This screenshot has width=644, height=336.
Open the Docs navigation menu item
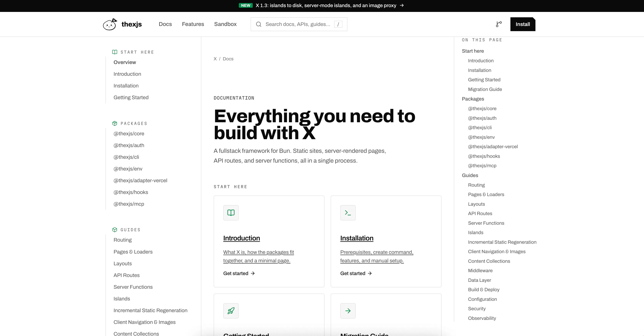click(165, 24)
